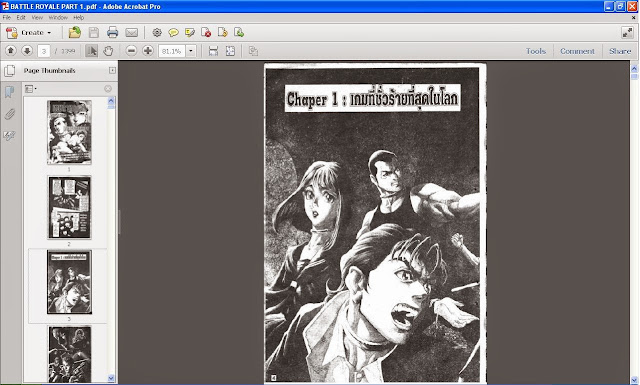Open the Signatures panel
The image size is (640, 385).
9,135
